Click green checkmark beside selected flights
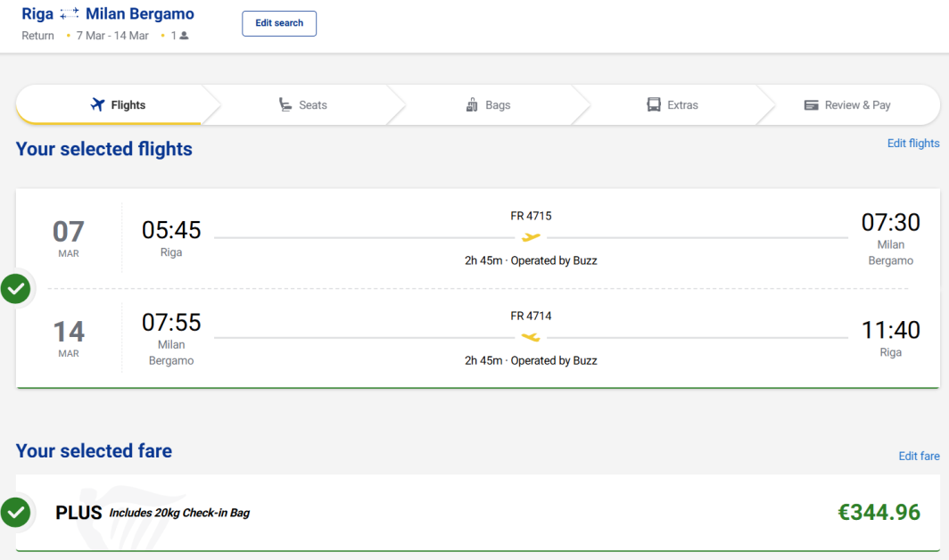This screenshot has width=949, height=560. click(x=16, y=288)
